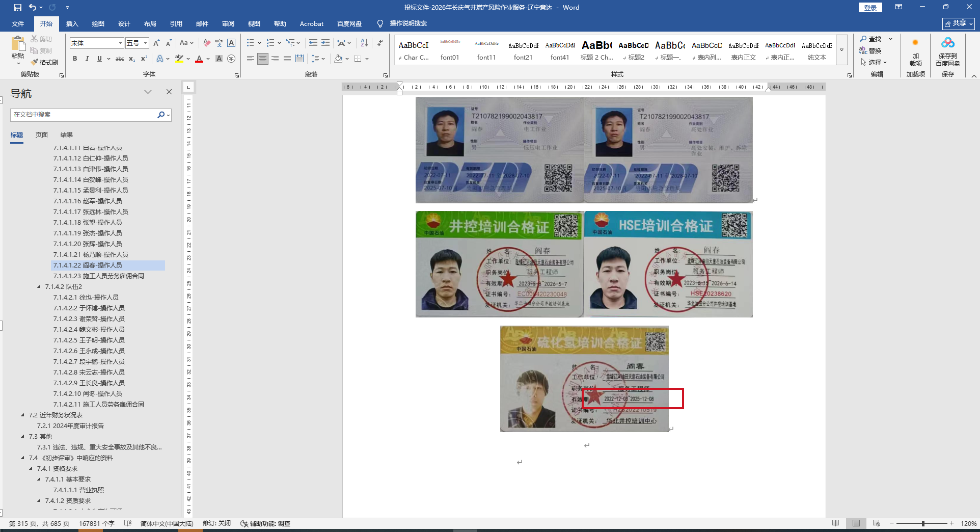
Task: Switch to the 页面 tab in navigation pane
Action: (41, 135)
